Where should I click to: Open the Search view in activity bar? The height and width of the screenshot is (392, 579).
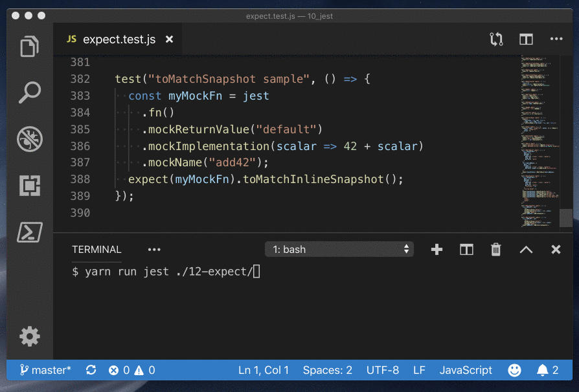[30, 93]
